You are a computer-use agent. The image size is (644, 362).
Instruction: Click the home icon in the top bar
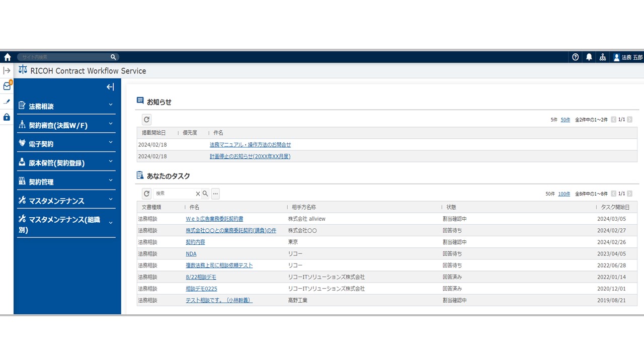coord(7,57)
